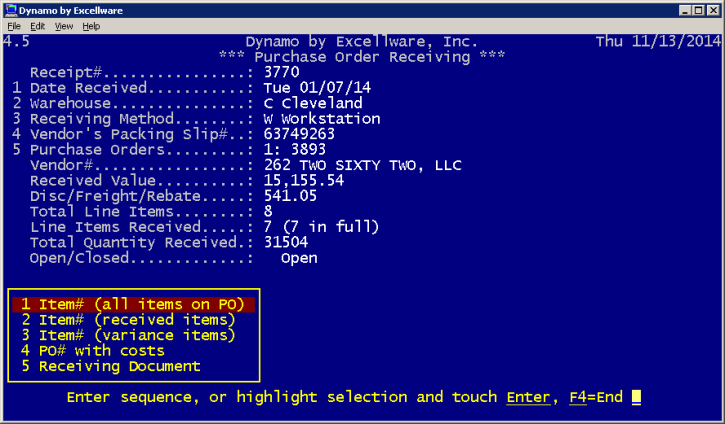Maximize the Dynamo window
The image size is (725, 424).
tap(699, 10)
